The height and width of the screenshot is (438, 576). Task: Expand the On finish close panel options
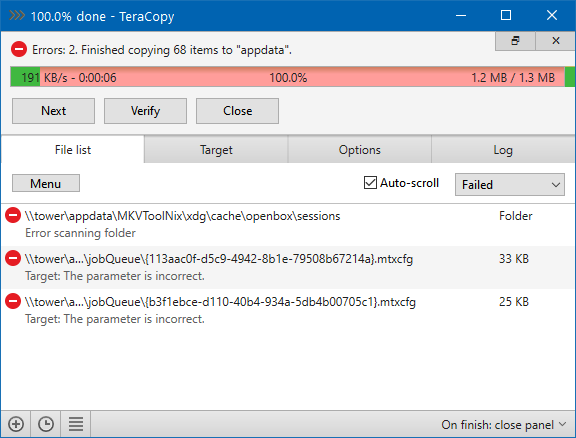coord(504,424)
